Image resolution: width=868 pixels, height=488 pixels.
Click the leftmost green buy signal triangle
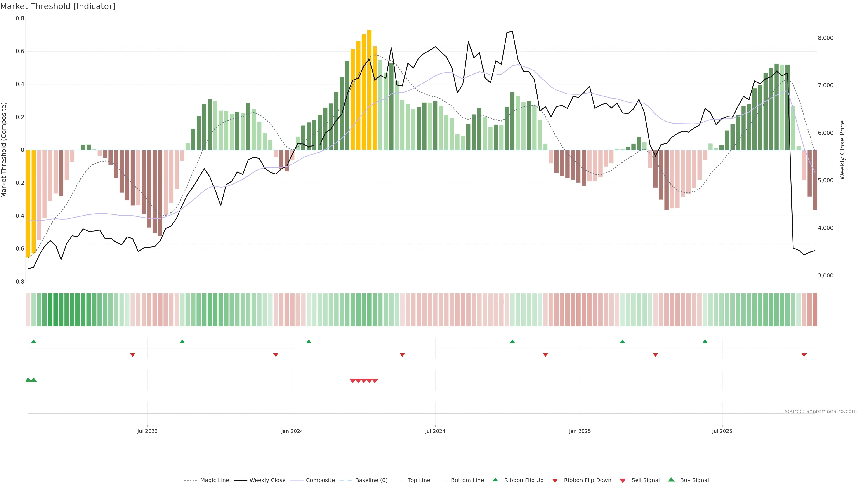click(28, 380)
